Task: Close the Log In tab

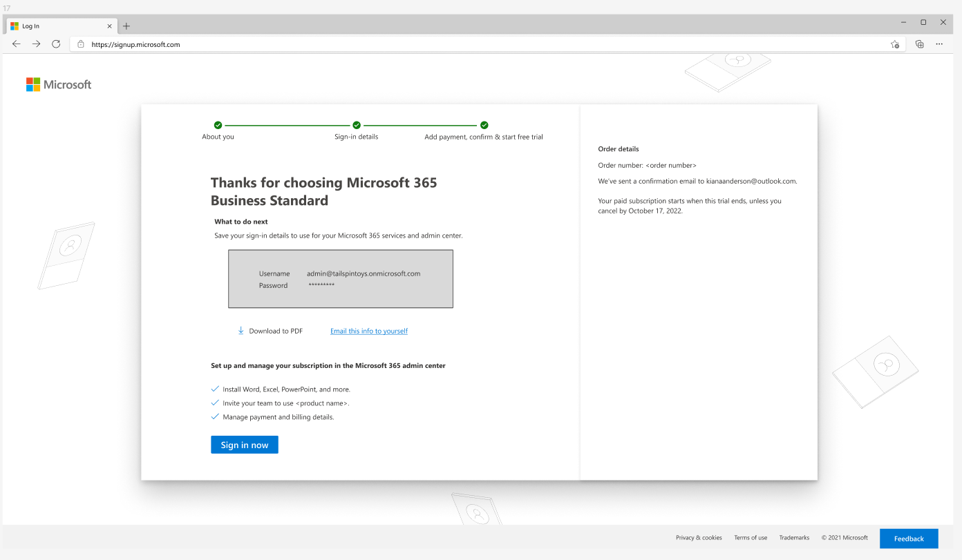Action: tap(109, 26)
